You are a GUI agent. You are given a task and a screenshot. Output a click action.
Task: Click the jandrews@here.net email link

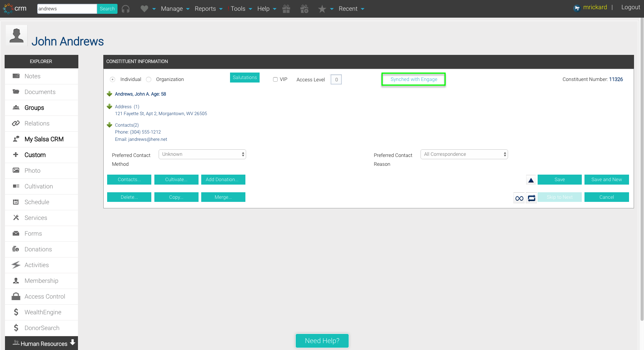tap(147, 139)
